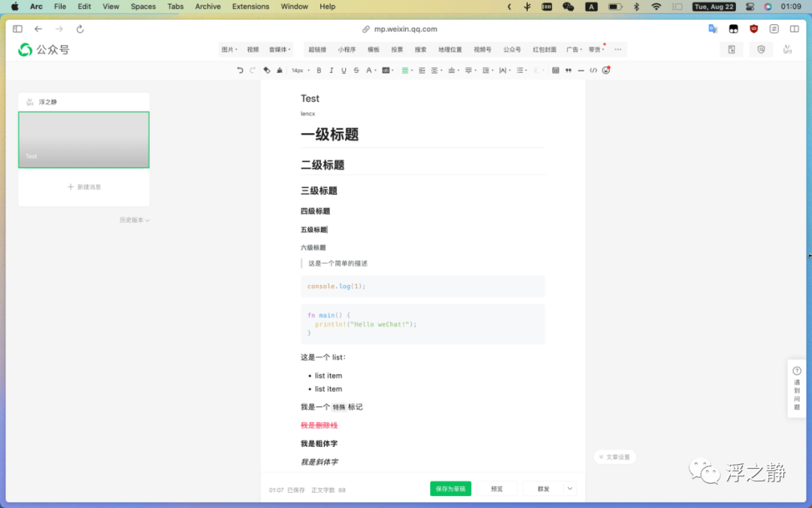Open the uBlock Origin extension

pyautogui.click(x=754, y=29)
